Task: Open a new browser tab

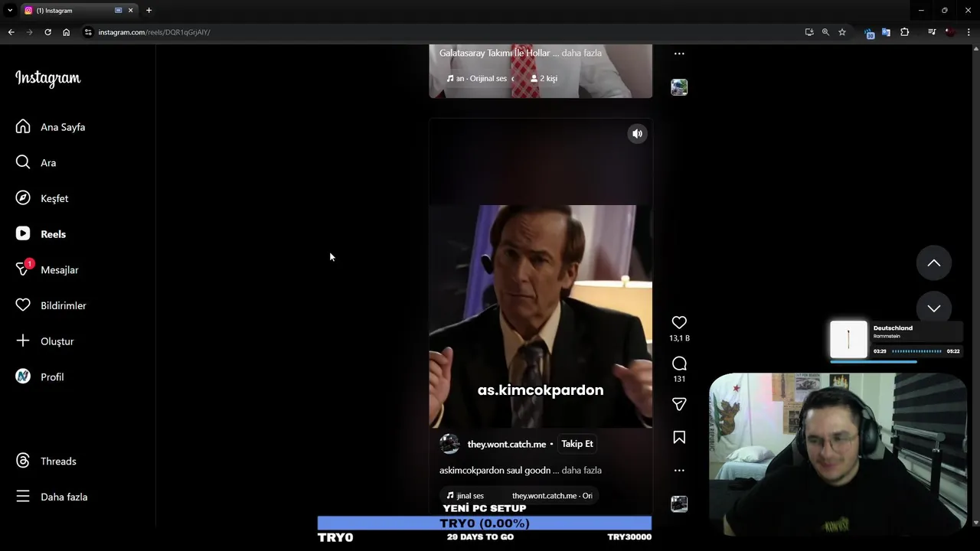Action: point(149,11)
